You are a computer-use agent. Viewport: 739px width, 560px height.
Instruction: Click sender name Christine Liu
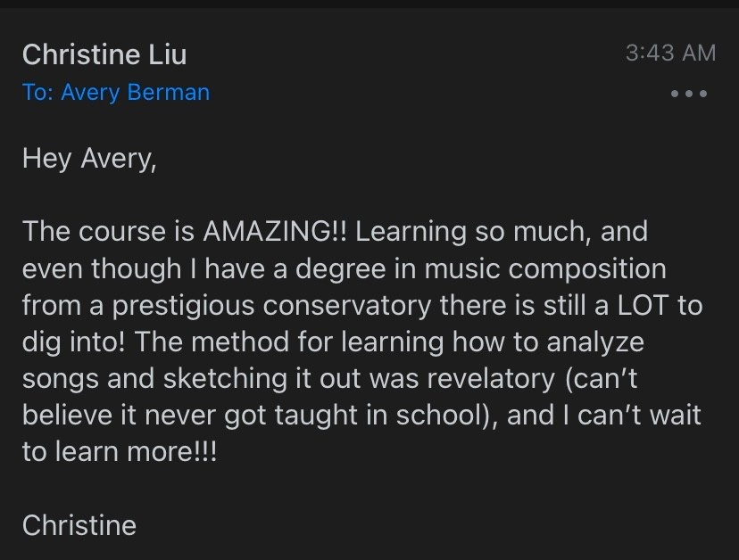coord(104,54)
